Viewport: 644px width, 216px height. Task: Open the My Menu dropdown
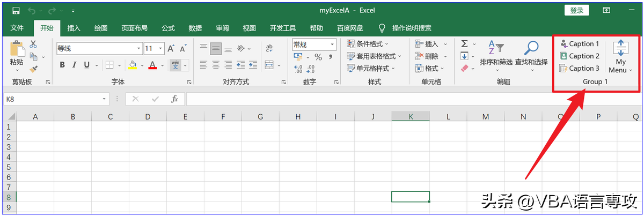click(x=620, y=56)
